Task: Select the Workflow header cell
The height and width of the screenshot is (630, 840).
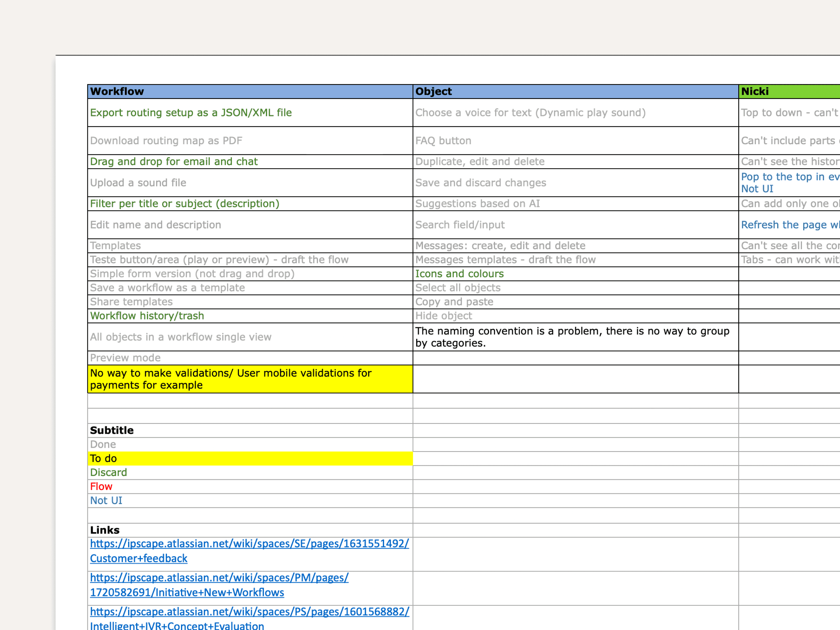Action: pyautogui.click(x=249, y=92)
